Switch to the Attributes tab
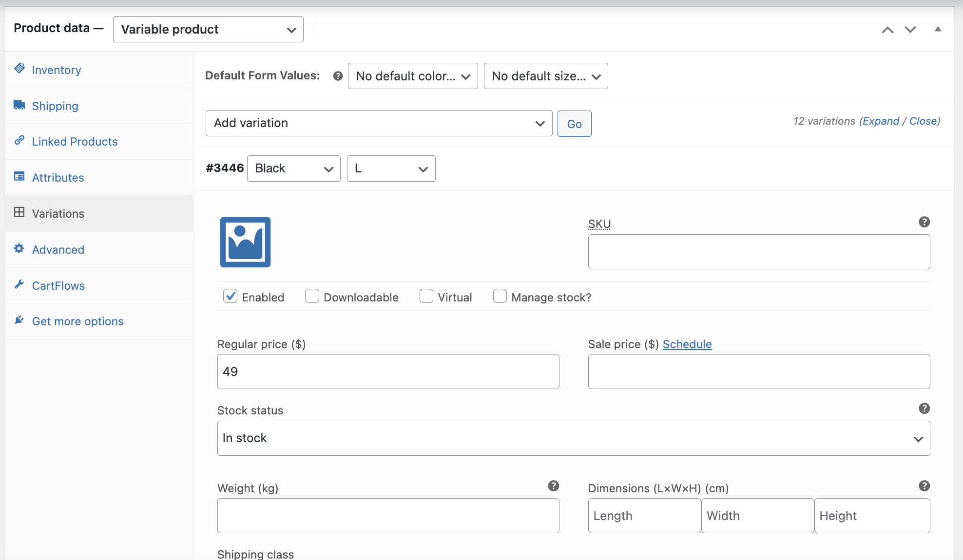The image size is (963, 560). [x=58, y=178]
